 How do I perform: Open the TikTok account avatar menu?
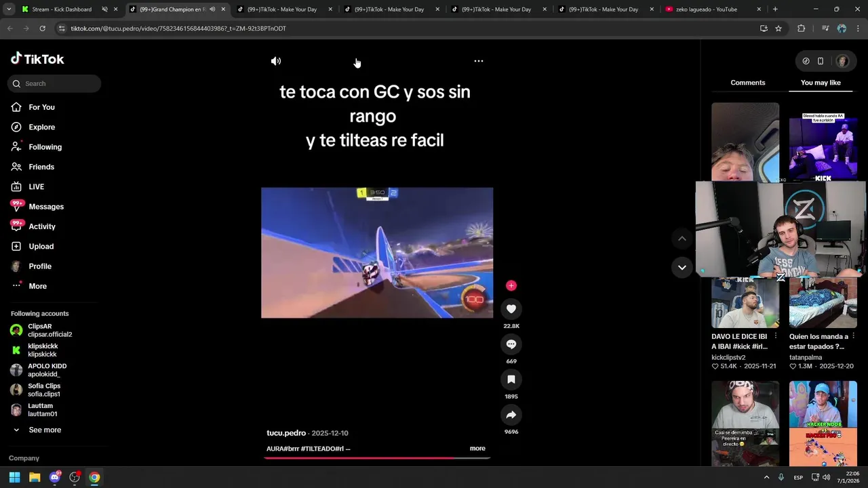click(x=842, y=61)
